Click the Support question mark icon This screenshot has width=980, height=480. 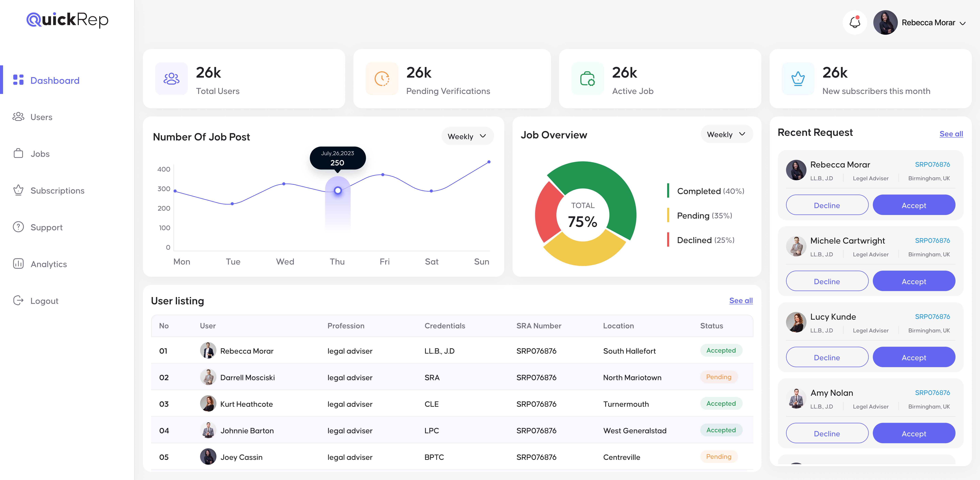[18, 227]
